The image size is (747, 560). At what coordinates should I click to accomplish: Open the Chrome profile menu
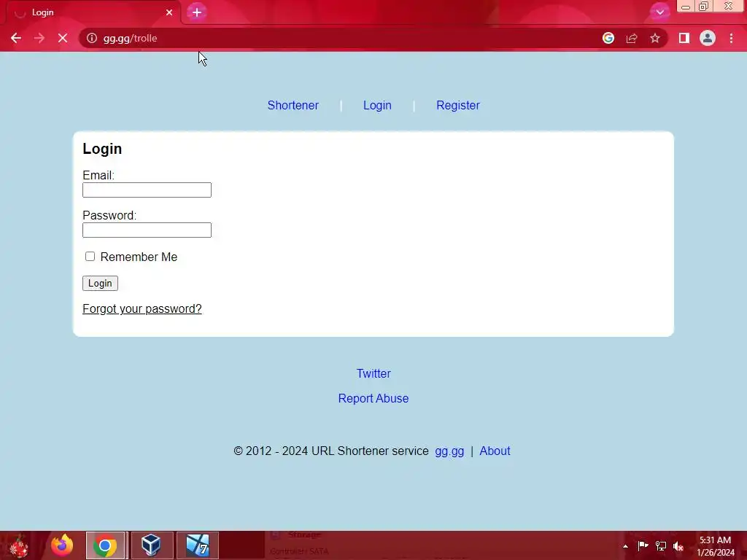click(708, 38)
